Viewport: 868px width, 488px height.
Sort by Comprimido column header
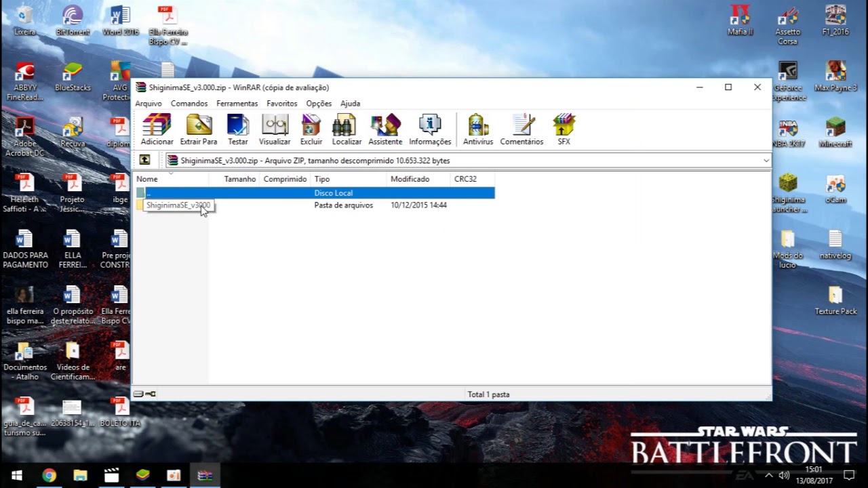[285, 179]
